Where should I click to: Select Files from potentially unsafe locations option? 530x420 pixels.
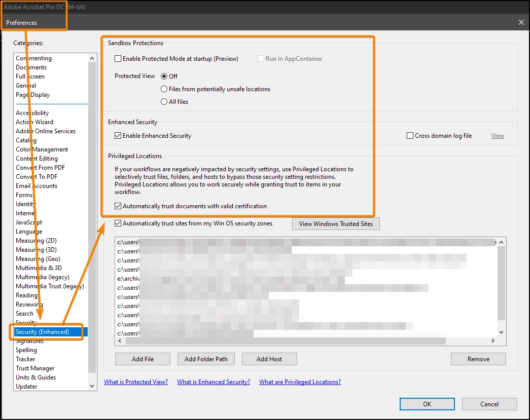pyautogui.click(x=164, y=89)
